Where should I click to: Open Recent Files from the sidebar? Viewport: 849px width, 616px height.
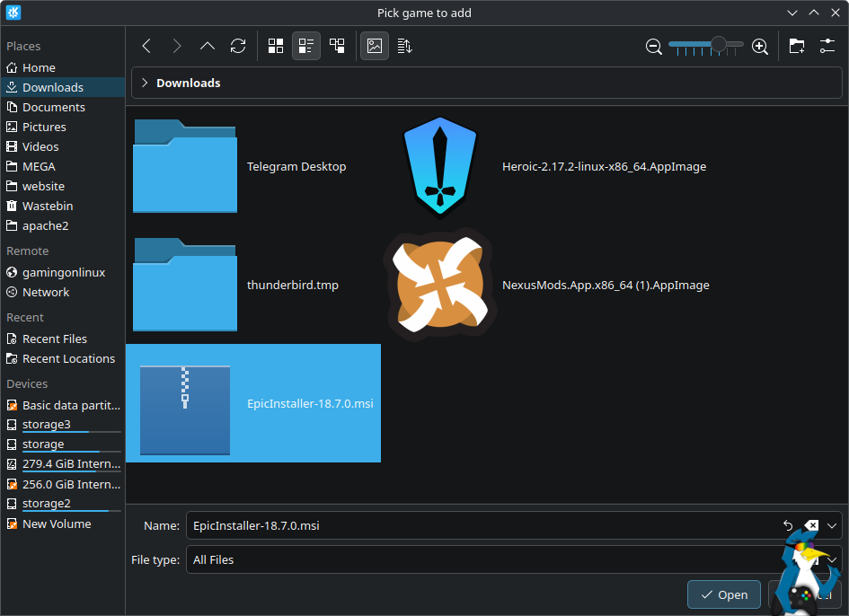coord(54,339)
